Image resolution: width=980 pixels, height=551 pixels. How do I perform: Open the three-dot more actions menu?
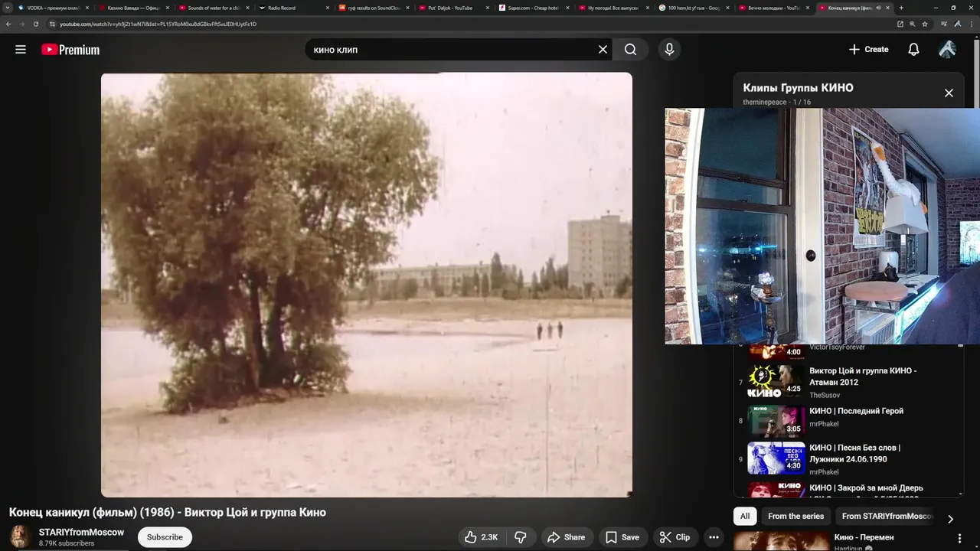[x=714, y=537]
